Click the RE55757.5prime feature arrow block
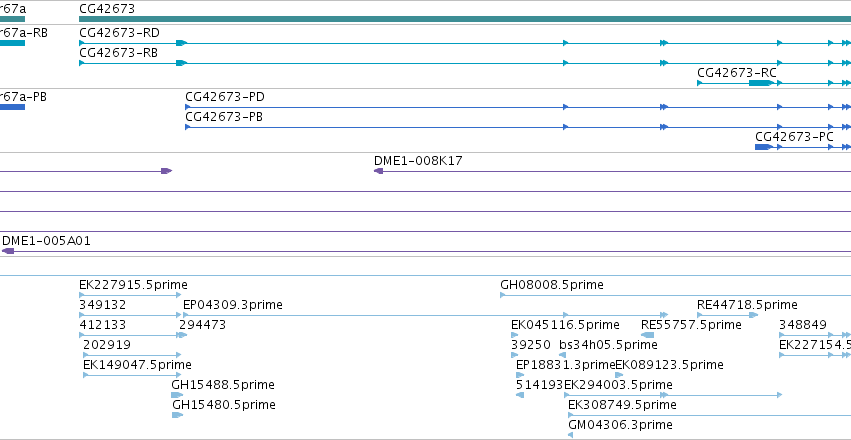This screenshot has width=851, height=440. point(647,335)
